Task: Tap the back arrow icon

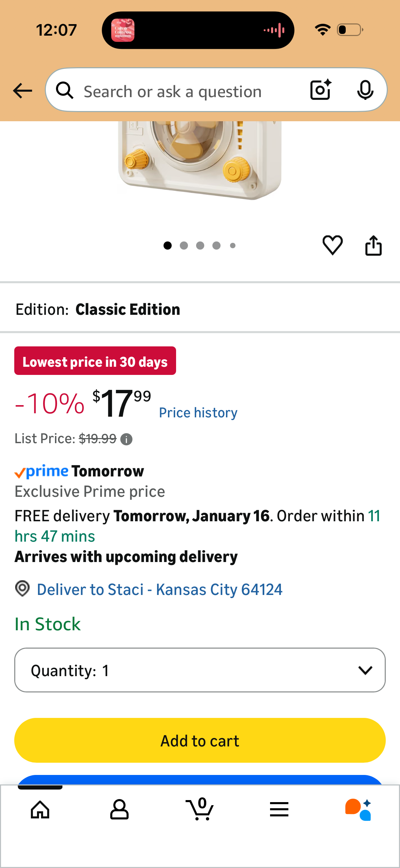Action: (x=22, y=91)
